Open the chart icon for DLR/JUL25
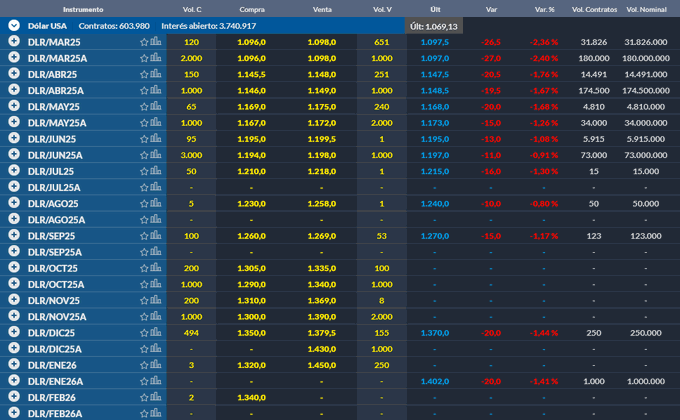 [156, 171]
